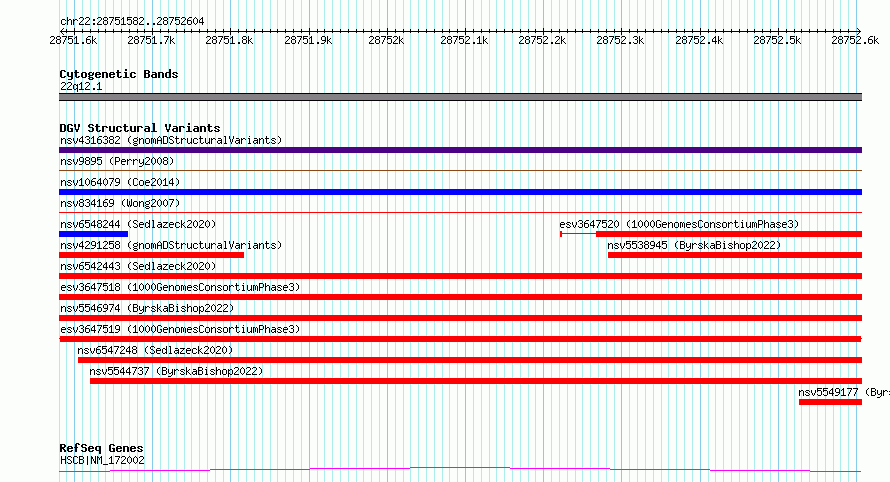This screenshot has width=890, height=482.
Task: Click the Cytogenetic Bands track title
Action: point(119,74)
